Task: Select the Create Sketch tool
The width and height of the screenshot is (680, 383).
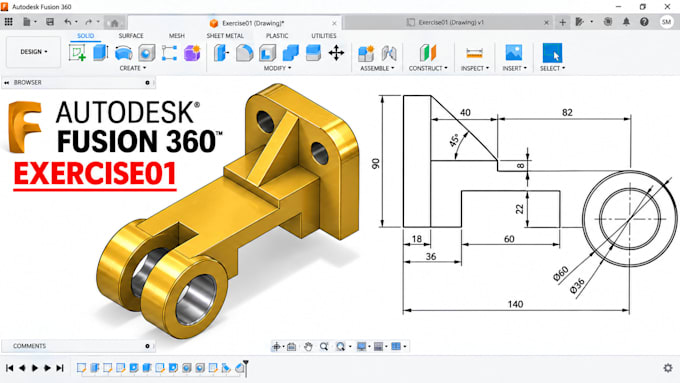Action: [x=77, y=53]
